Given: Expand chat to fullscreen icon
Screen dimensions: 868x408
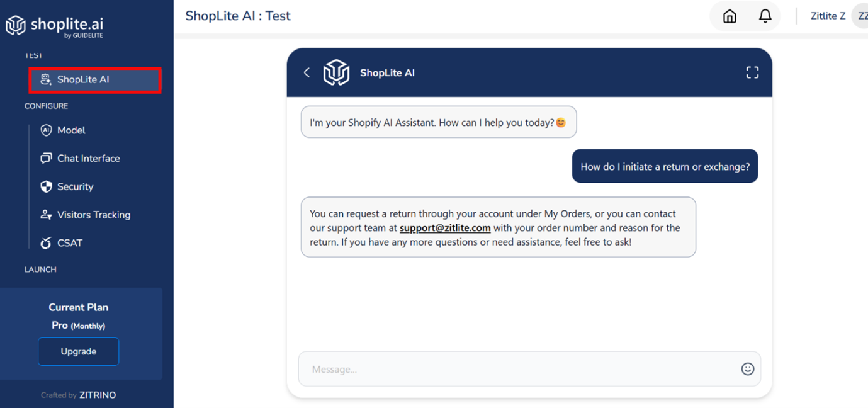Looking at the screenshot, I should 752,72.
